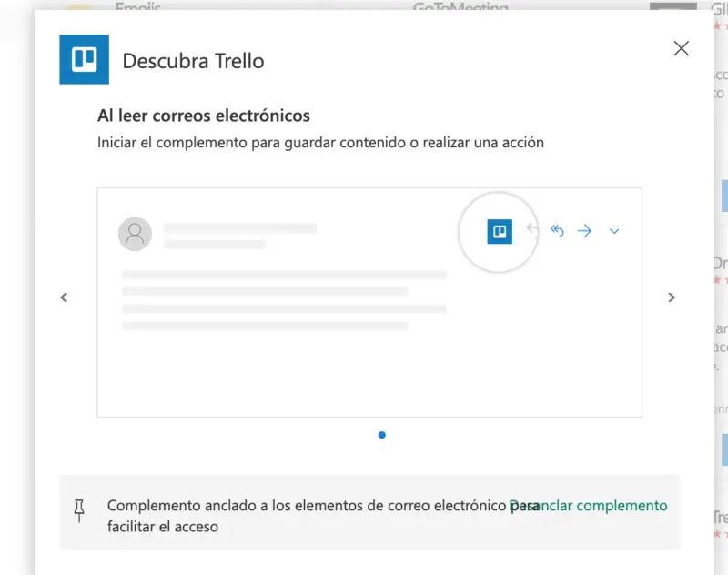Click the reply arrow icon in preview
This screenshot has height=575, width=728.
click(532, 228)
